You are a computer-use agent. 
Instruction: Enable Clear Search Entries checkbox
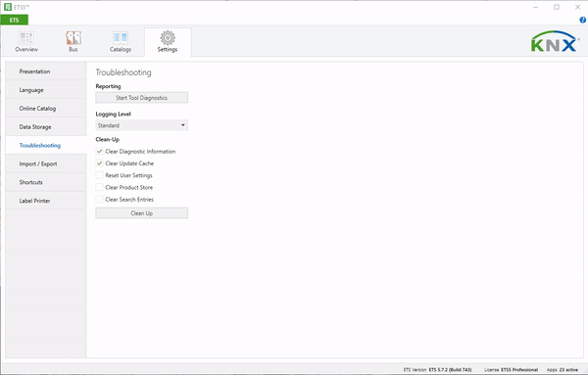(99, 200)
